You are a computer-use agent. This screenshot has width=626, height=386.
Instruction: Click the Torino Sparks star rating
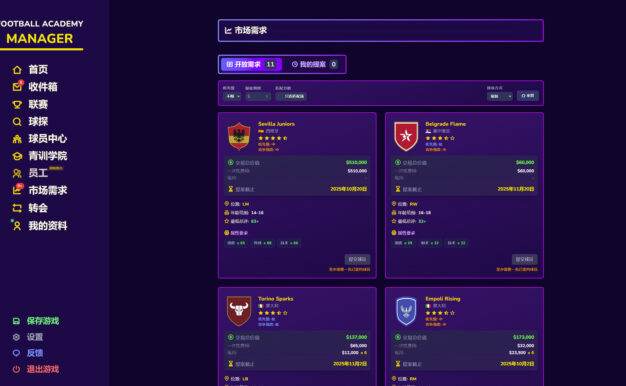(x=273, y=313)
